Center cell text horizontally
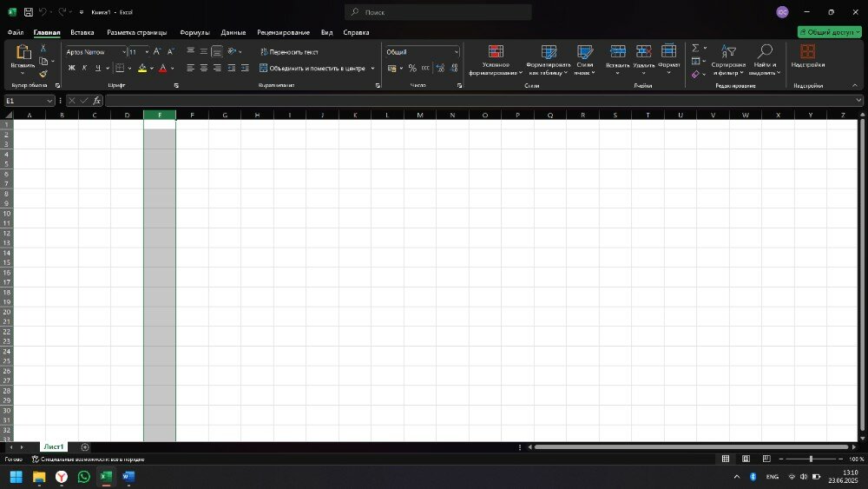The image size is (868, 489). point(204,68)
